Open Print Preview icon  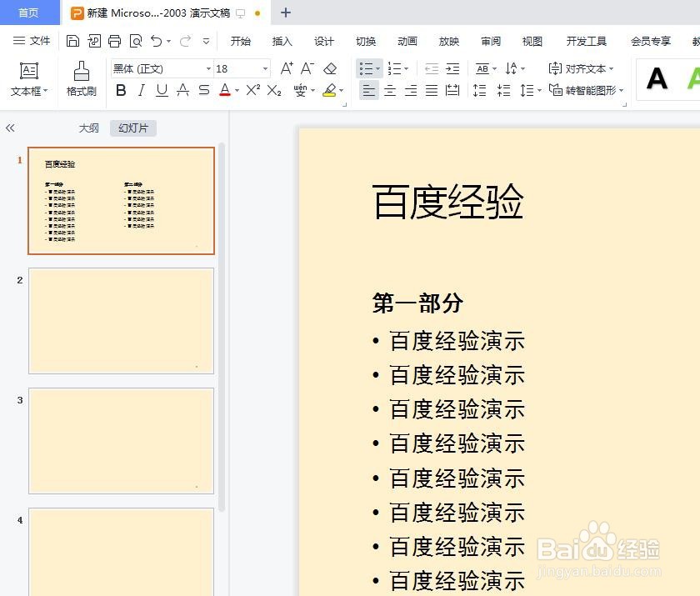point(136,41)
